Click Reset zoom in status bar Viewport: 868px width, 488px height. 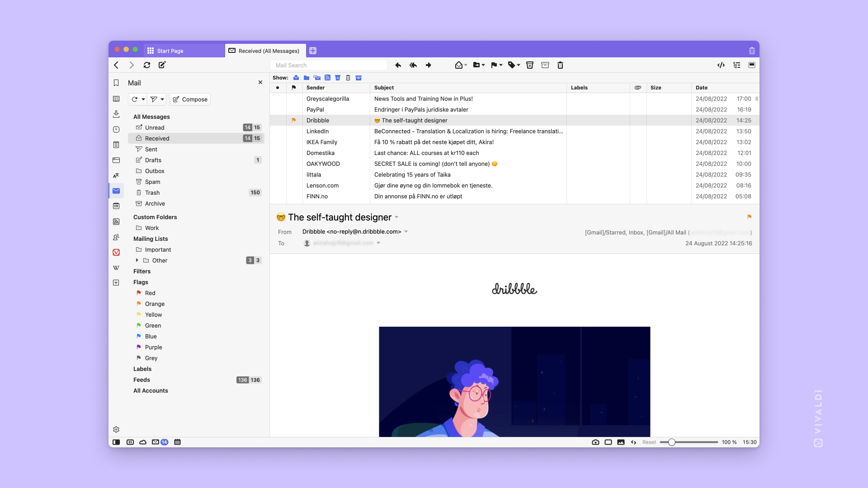649,442
